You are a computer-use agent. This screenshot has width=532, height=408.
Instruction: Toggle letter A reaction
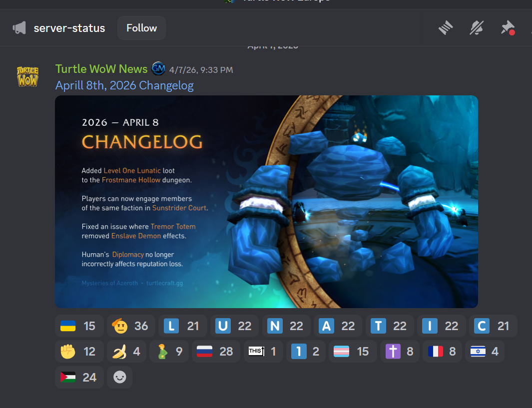coord(338,326)
